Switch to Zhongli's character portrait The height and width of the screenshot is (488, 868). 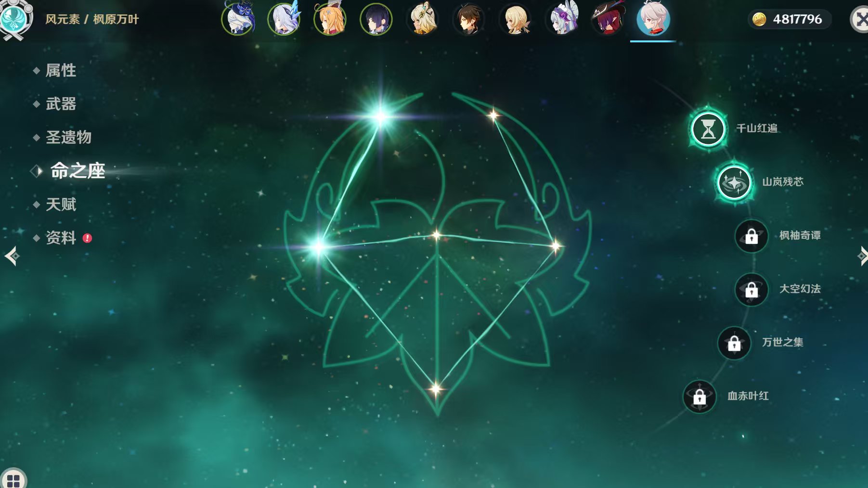point(469,20)
